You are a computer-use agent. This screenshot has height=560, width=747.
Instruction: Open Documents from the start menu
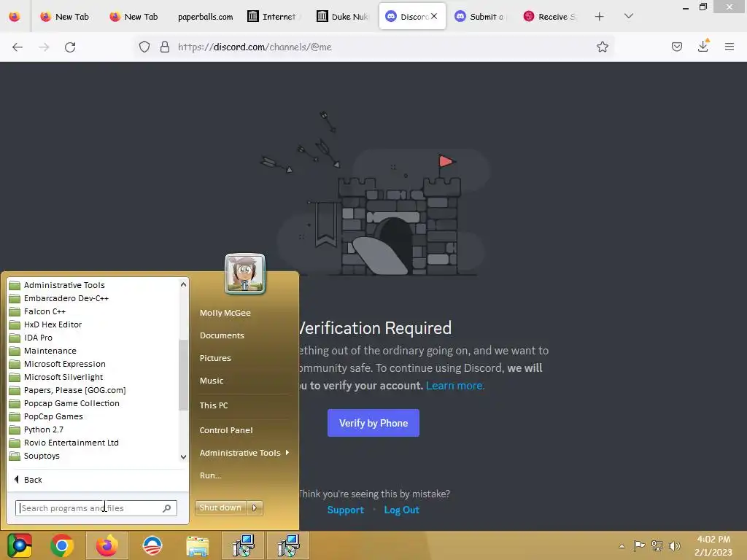click(222, 335)
